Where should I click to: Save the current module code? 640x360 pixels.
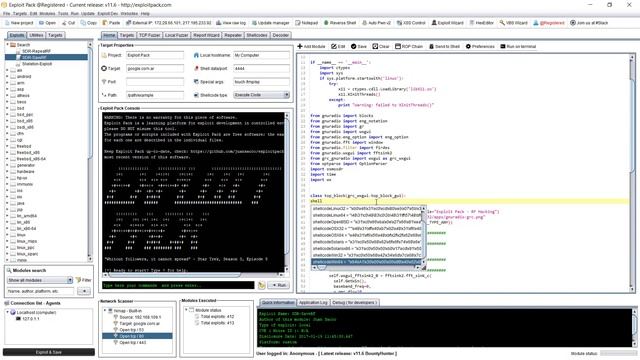coord(359,47)
